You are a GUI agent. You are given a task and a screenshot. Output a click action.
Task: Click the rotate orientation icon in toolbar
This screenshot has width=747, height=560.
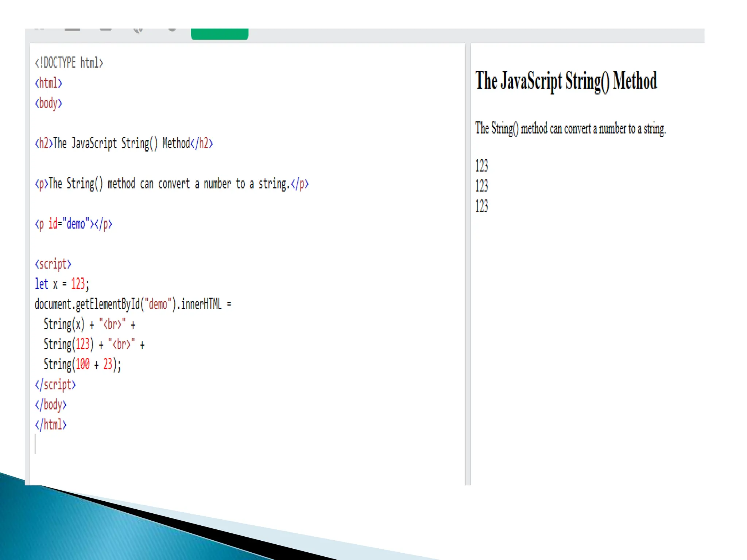138,30
